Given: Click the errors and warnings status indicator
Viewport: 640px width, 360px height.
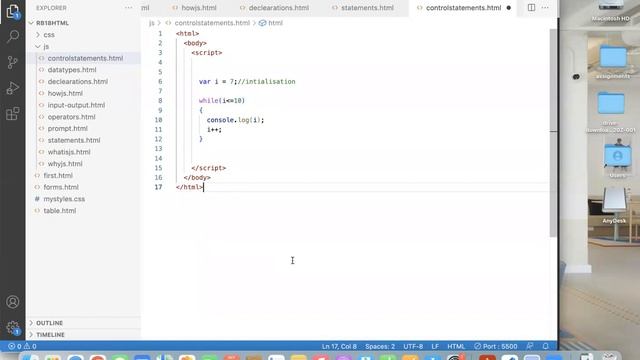Looking at the screenshot, I should click(x=22, y=346).
